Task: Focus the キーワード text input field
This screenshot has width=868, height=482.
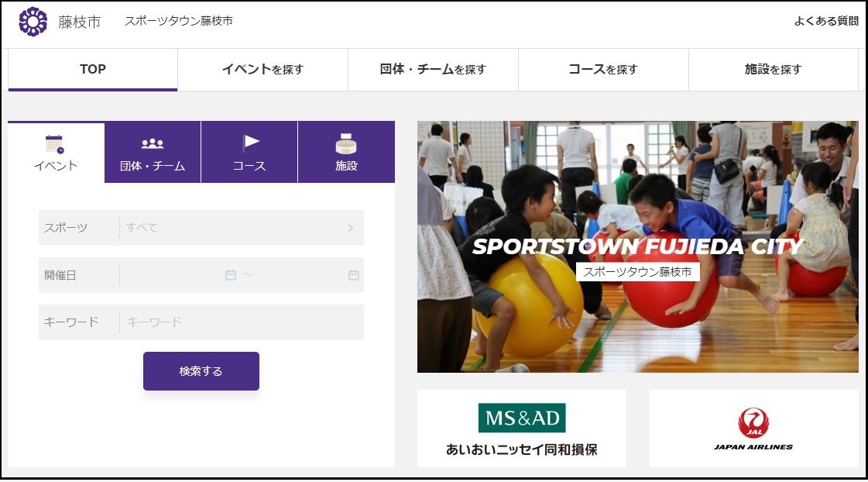Action: pyautogui.click(x=240, y=322)
